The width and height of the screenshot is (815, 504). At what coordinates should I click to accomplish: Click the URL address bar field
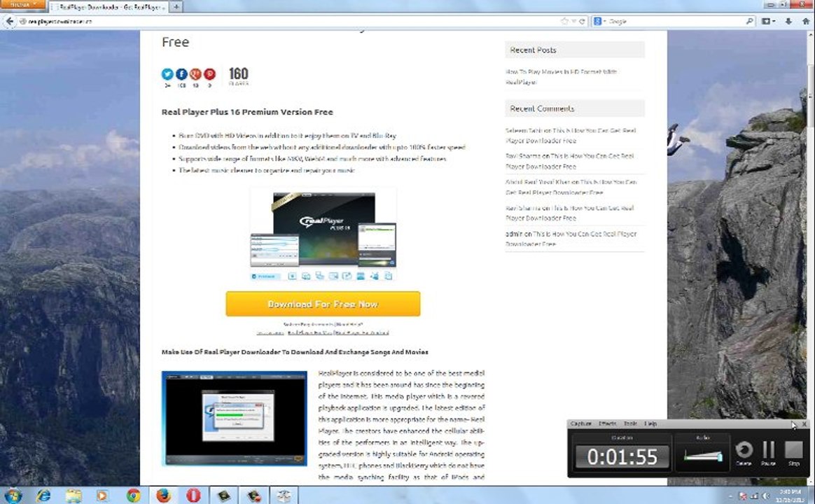pyautogui.click(x=291, y=21)
